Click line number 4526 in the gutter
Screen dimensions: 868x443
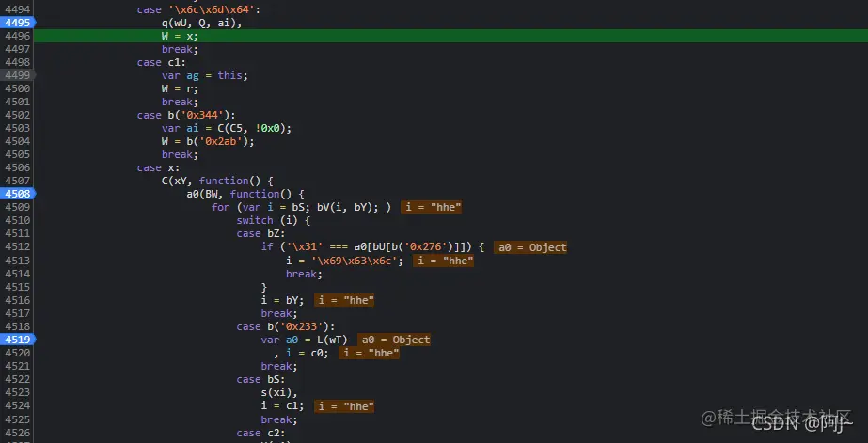[x=18, y=433]
